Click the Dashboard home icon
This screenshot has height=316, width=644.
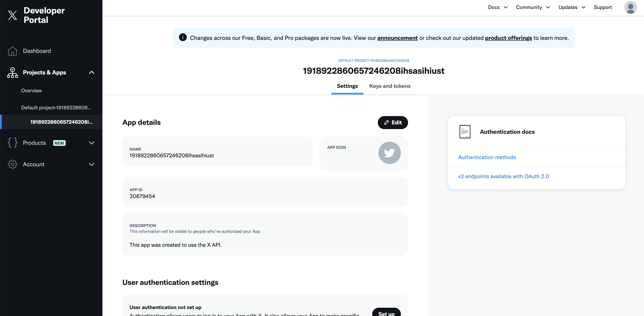13,51
